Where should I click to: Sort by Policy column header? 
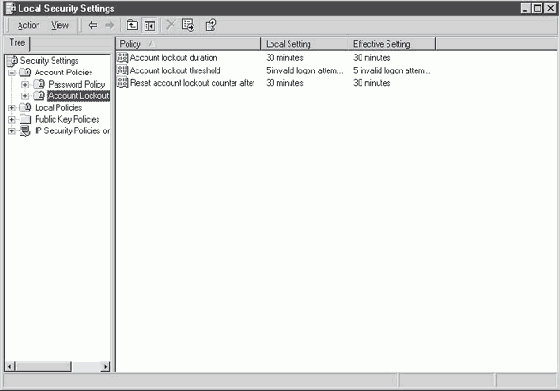tap(188, 44)
